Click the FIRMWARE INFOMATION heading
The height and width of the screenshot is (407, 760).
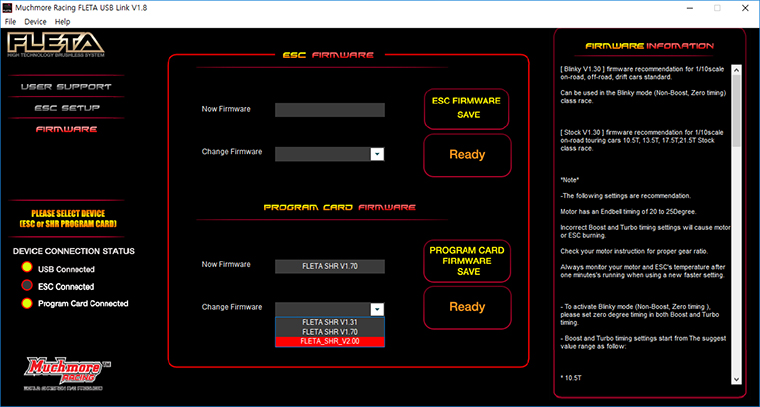click(649, 46)
